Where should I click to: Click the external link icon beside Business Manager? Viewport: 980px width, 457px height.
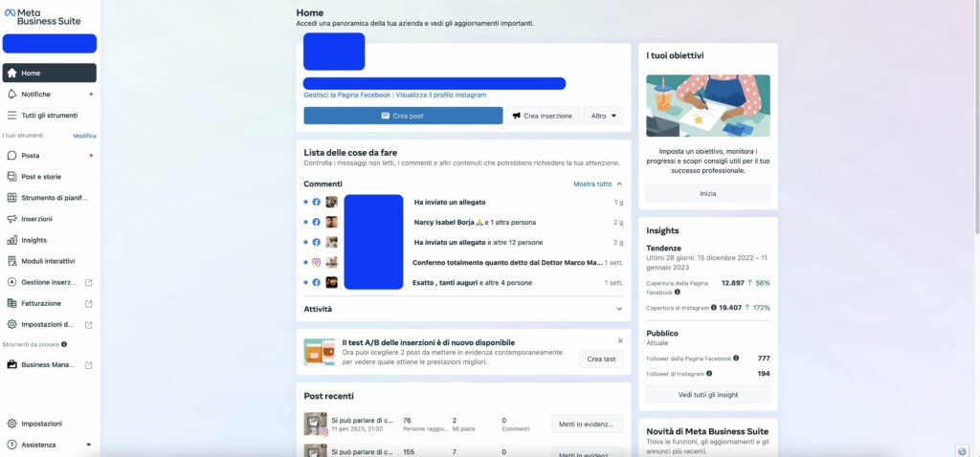point(89,365)
